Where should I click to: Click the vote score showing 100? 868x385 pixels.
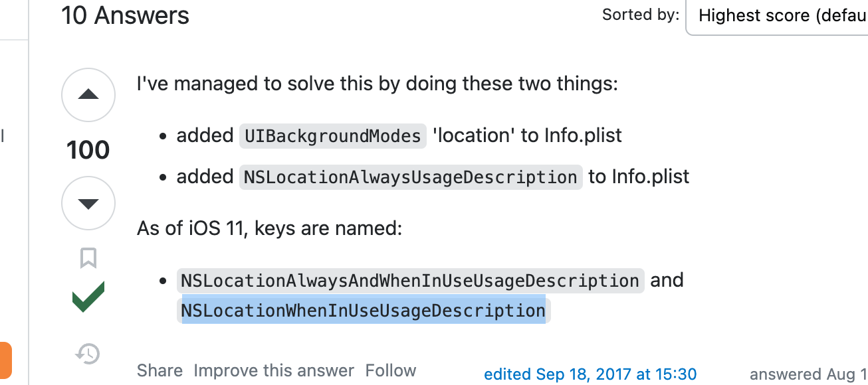click(x=88, y=149)
